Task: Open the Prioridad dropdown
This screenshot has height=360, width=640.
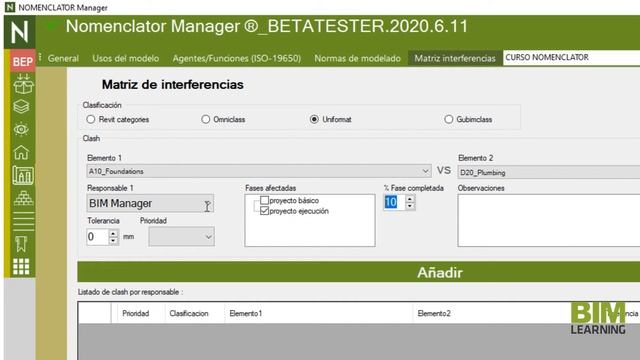Action: pyautogui.click(x=182, y=237)
